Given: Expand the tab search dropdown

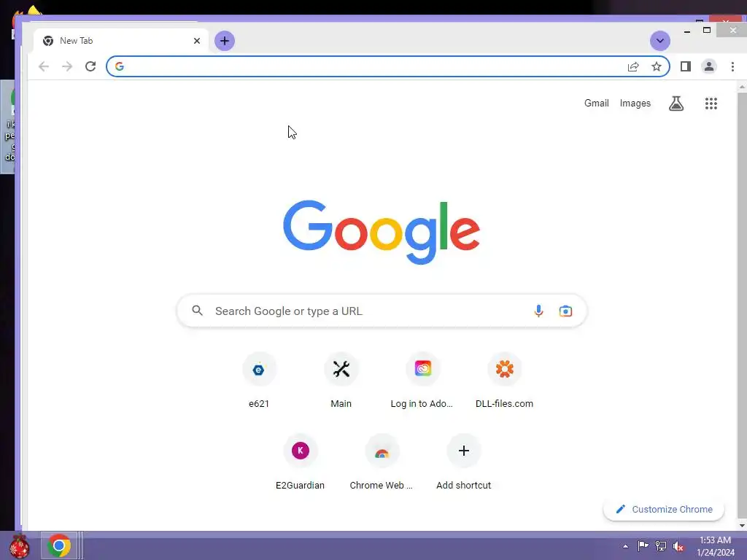Looking at the screenshot, I should click(659, 41).
